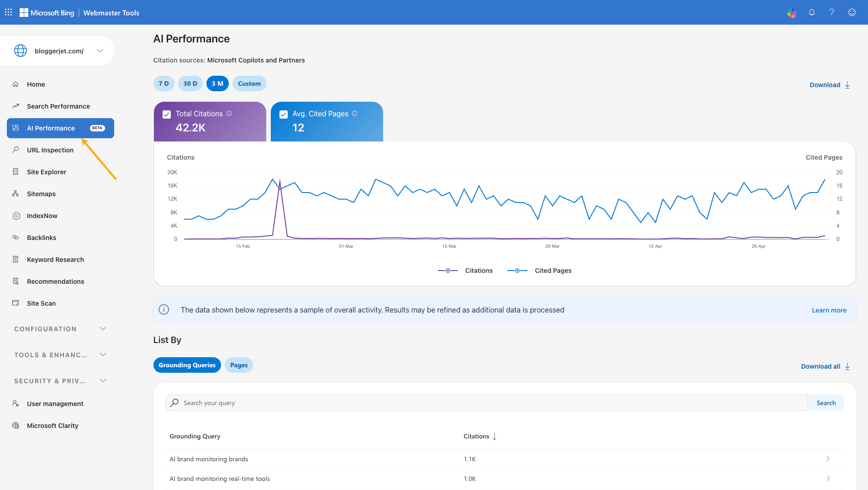The image size is (868, 490).
Task: Click the feedback smiley icon
Action: point(852,12)
